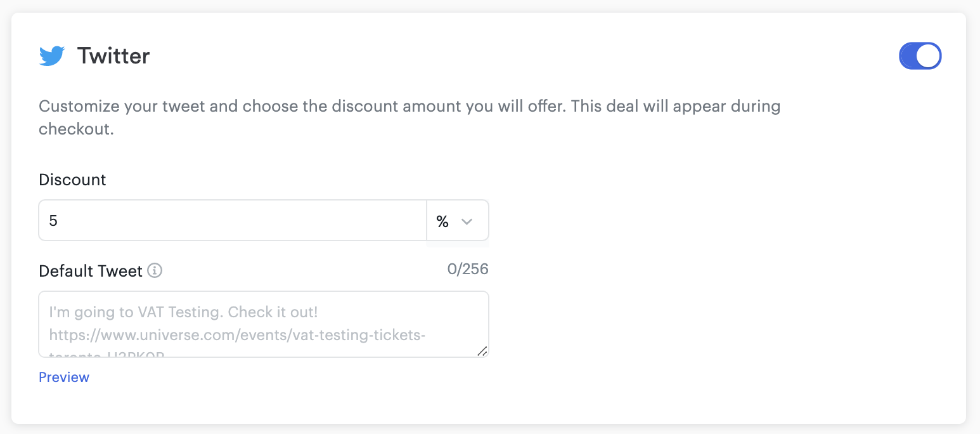The width and height of the screenshot is (980, 434).
Task: Click the blue Twitter bird icon
Action: (x=52, y=56)
